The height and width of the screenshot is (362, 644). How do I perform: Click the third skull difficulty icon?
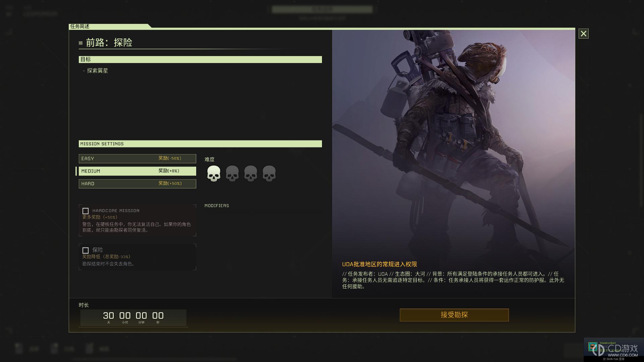251,173
